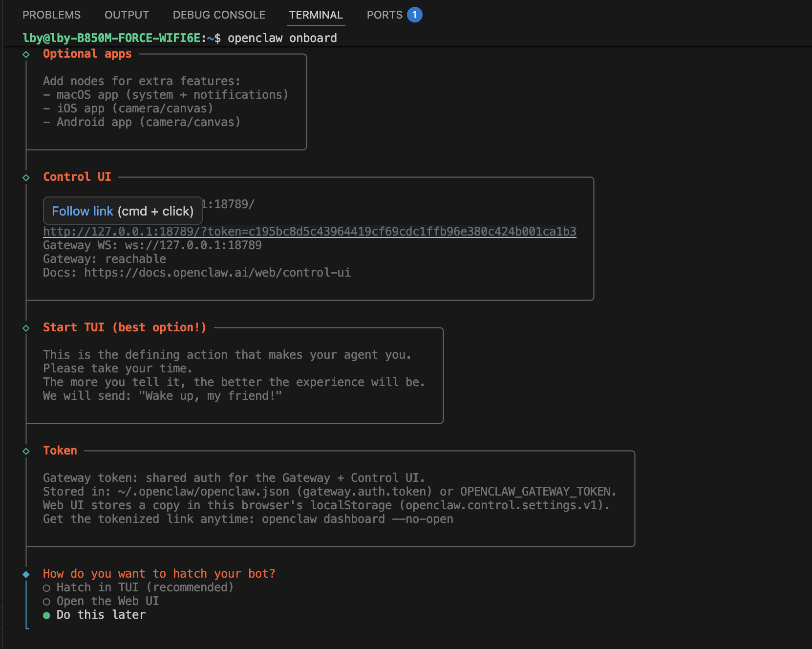Screen dimensions: 812x649
Task: Click the 'Stored in: ~/.openclaw/openclaw.json' line
Action: pyautogui.click(x=330, y=491)
